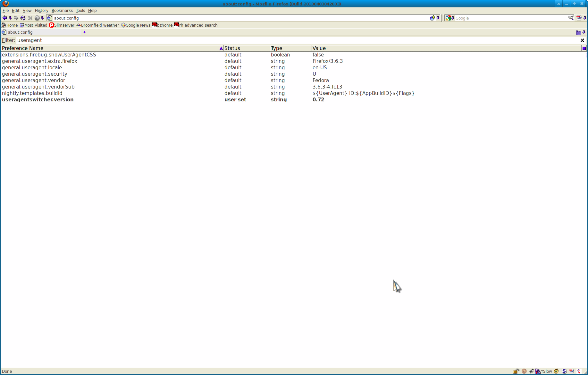588x375 pixels.
Task: Open the Home bookmark
Action: (10, 25)
